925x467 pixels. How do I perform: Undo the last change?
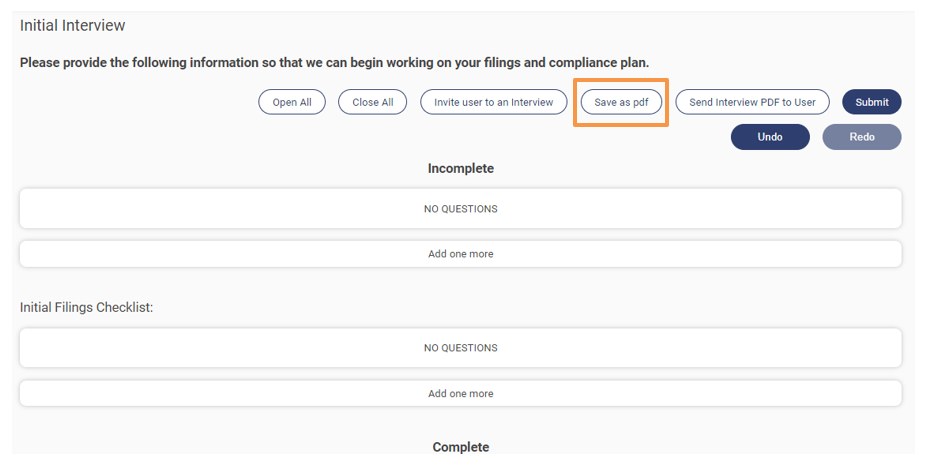pos(769,137)
